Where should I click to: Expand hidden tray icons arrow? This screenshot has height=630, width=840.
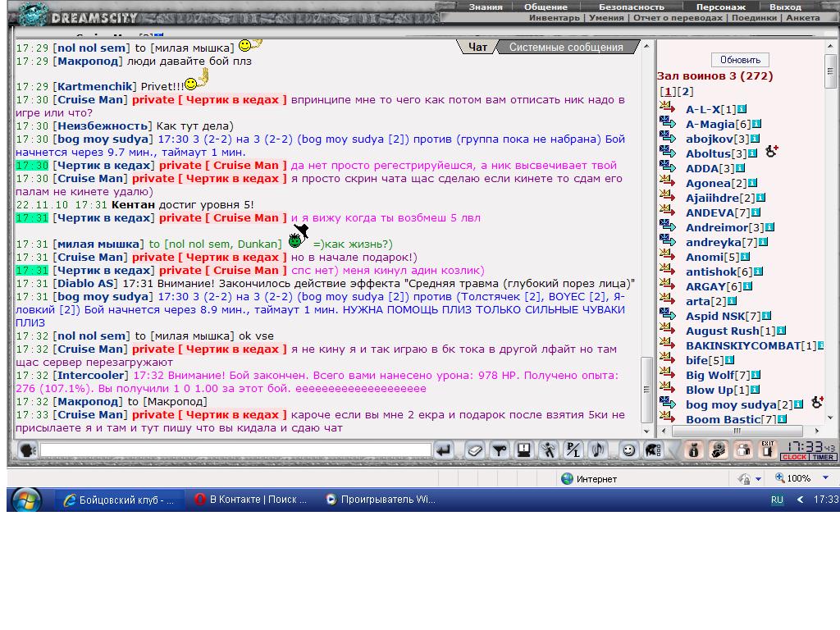[801, 500]
